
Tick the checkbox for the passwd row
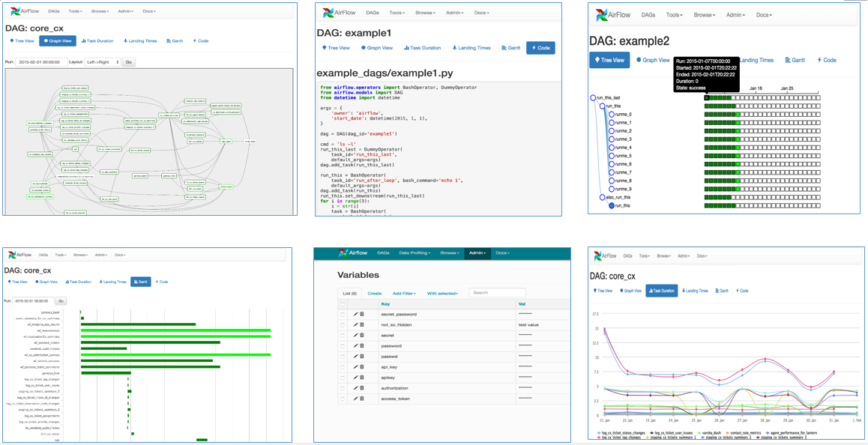pyautogui.click(x=342, y=356)
